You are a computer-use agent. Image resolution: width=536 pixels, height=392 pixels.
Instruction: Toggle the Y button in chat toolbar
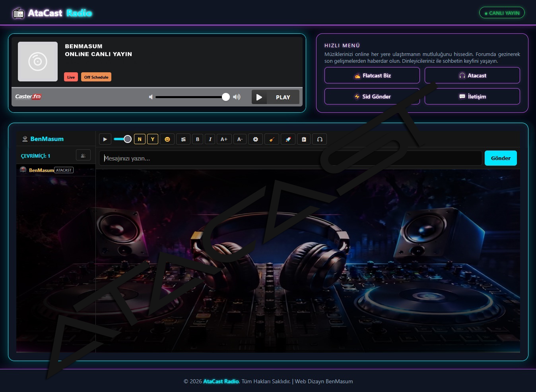pyautogui.click(x=153, y=139)
